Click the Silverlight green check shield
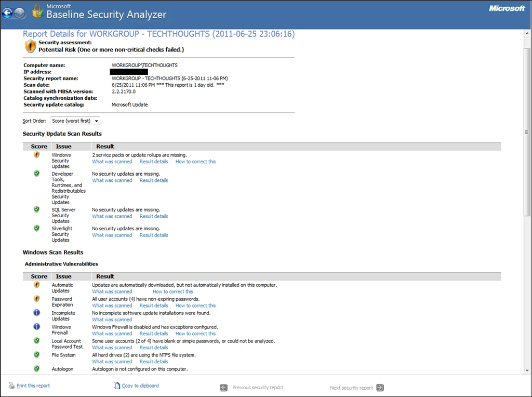532x397 pixels. coord(37,228)
